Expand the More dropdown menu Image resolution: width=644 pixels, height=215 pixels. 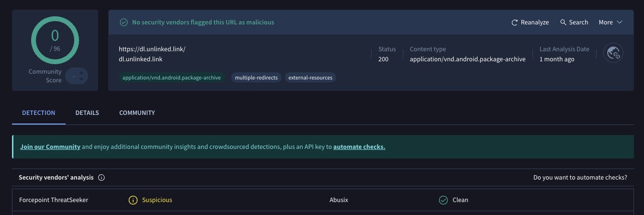point(610,23)
